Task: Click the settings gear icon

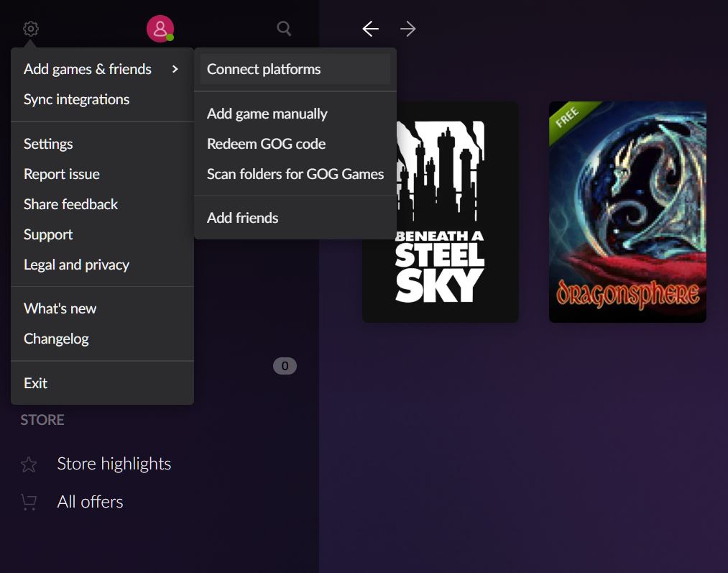Action: click(x=31, y=29)
